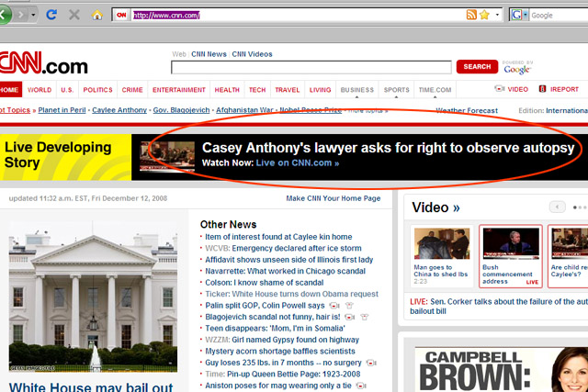Open the POLITICS section
The image size is (588, 392).
pos(97,90)
